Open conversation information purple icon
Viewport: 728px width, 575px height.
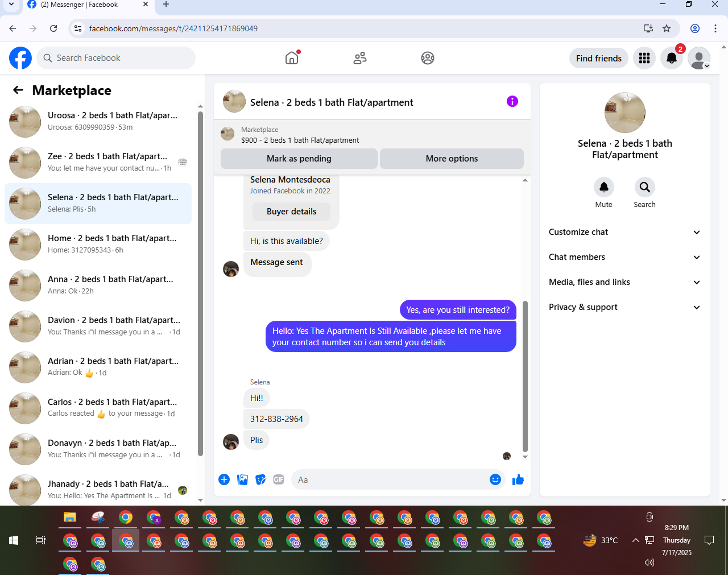[512, 101]
